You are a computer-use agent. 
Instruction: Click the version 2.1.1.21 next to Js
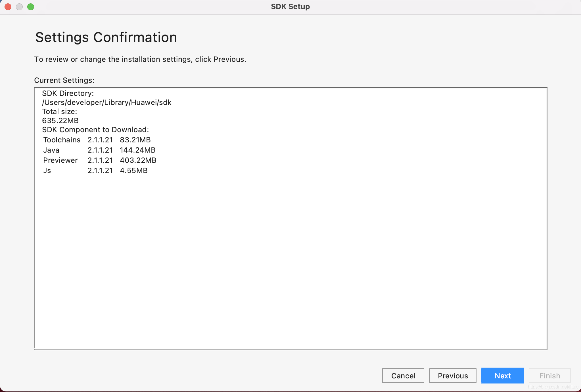click(x=100, y=170)
